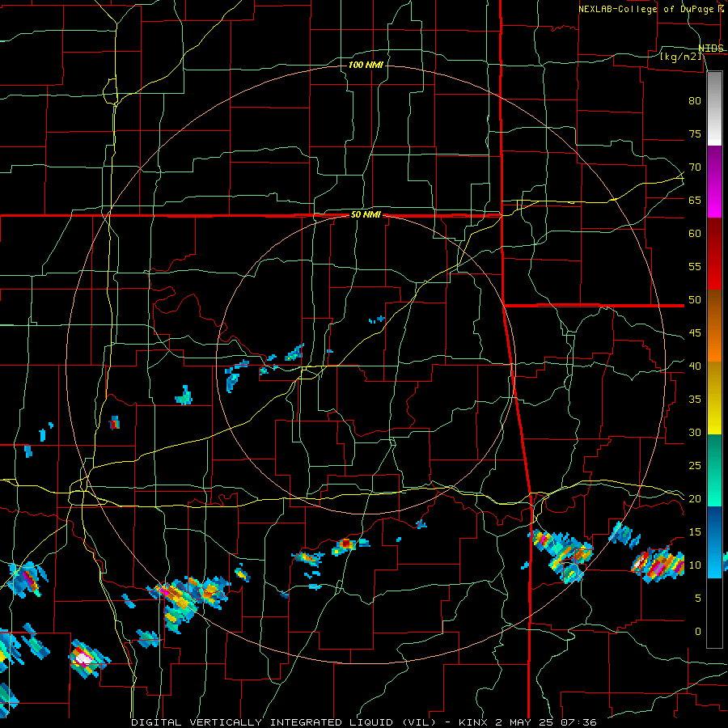Select the yellow segment of the color scale
This screenshot has height=728, width=728.
click(714, 398)
